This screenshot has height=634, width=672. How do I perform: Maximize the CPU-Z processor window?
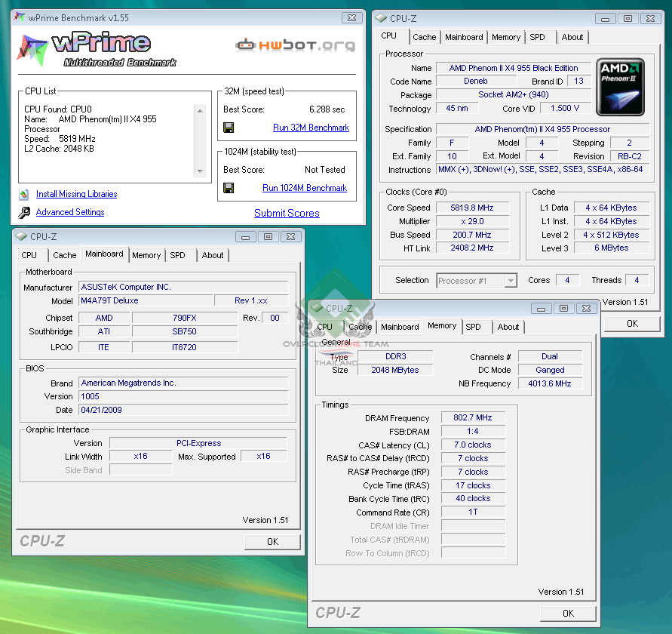coord(628,18)
